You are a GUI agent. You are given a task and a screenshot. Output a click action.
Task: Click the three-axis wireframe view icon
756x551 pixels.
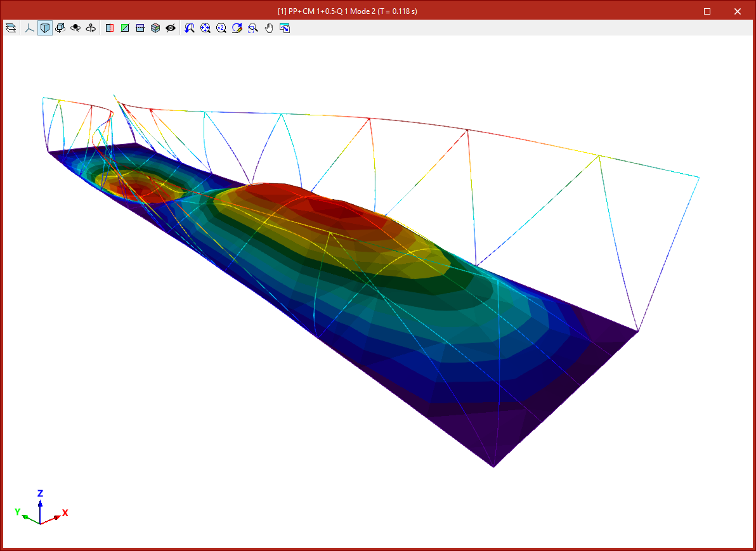point(29,28)
